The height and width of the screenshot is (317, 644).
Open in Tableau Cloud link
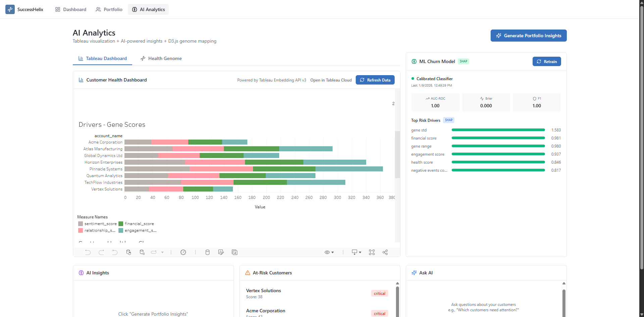click(331, 80)
